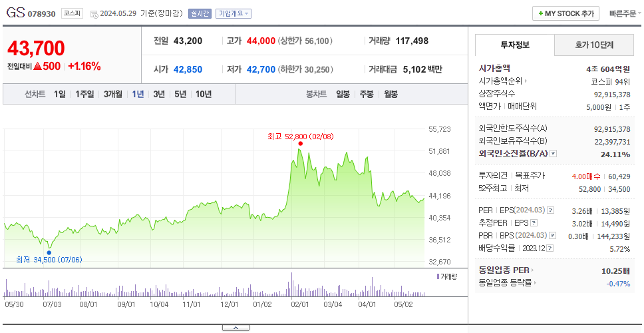Select the 3개월 line chart period

tap(113, 94)
